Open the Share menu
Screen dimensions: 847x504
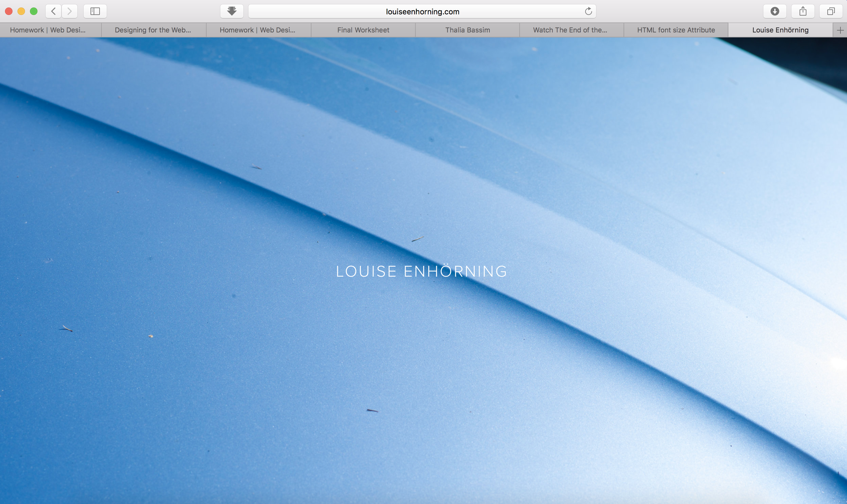tap(803, 11)
